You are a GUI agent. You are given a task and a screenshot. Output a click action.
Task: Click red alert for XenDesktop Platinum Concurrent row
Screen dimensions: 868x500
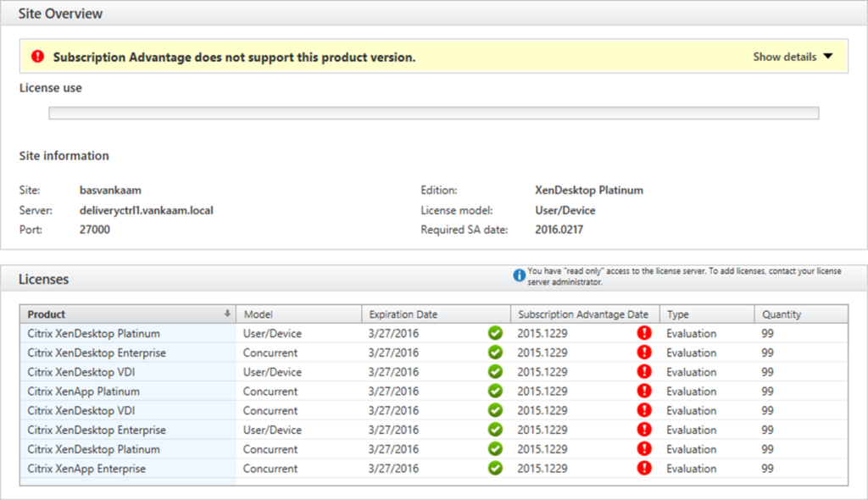pos(644,449)
